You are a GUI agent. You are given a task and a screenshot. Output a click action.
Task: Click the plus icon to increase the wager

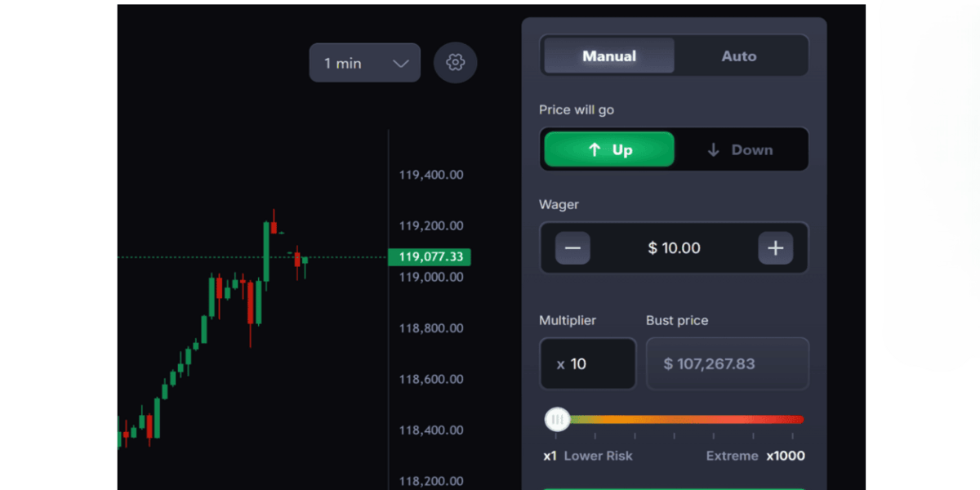[x=775, y=248]
